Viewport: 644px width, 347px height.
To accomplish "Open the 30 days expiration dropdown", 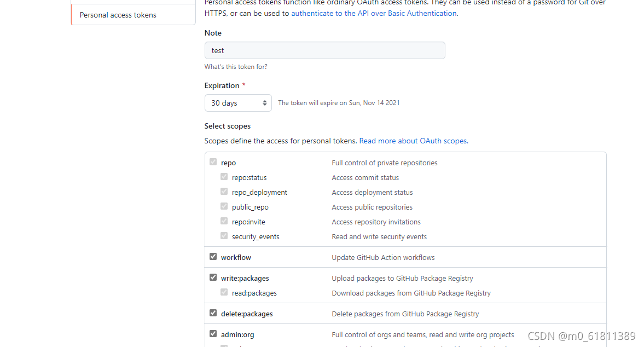I will tap(238, 103).
